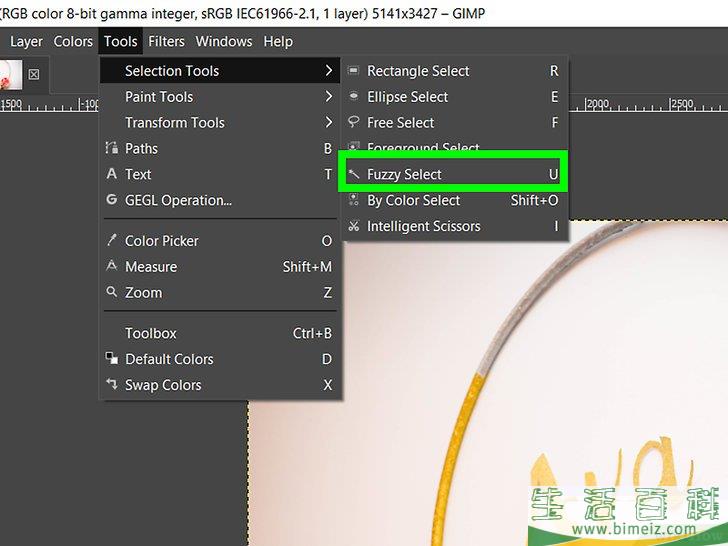This screenshot has height=546, width=728.
Task: Click the Rectangle Select tool icon
Action: coord(354,71)
